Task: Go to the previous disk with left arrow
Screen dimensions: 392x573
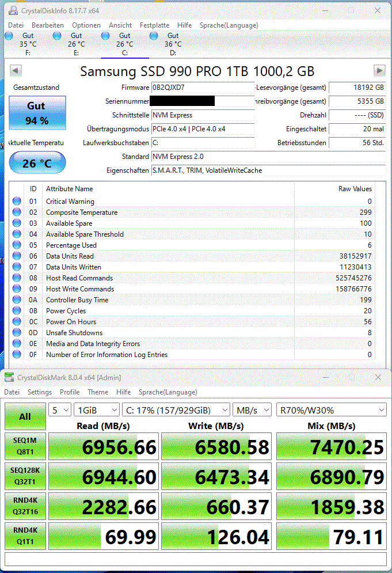Action: [x=16, y=70]
